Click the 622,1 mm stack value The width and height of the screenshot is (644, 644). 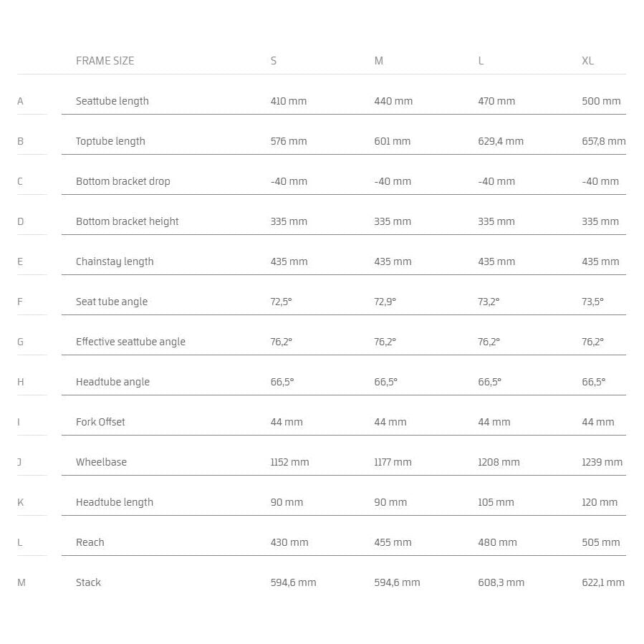602,582
